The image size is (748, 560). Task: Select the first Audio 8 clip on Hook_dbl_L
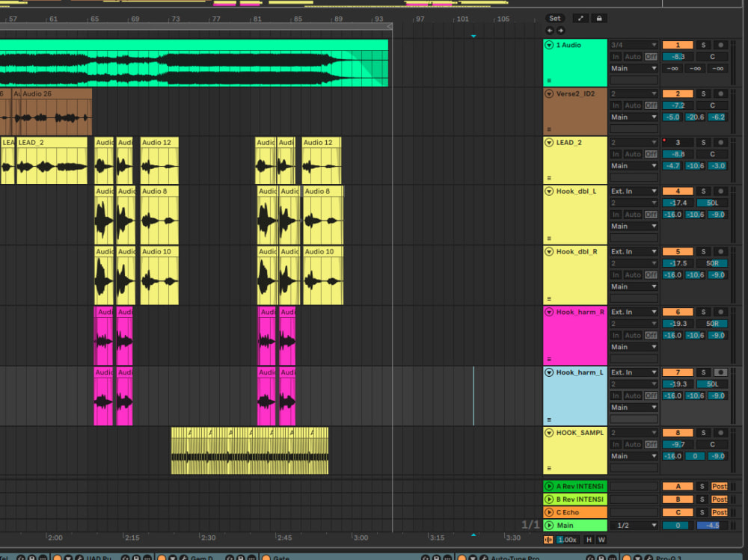click(x=159, y=215)
